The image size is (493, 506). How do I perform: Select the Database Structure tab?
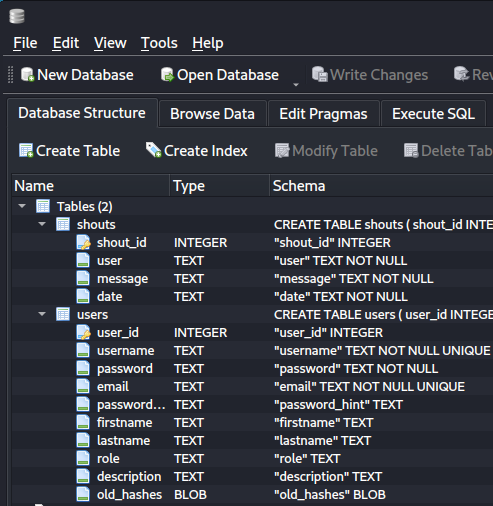pos(82,113)
